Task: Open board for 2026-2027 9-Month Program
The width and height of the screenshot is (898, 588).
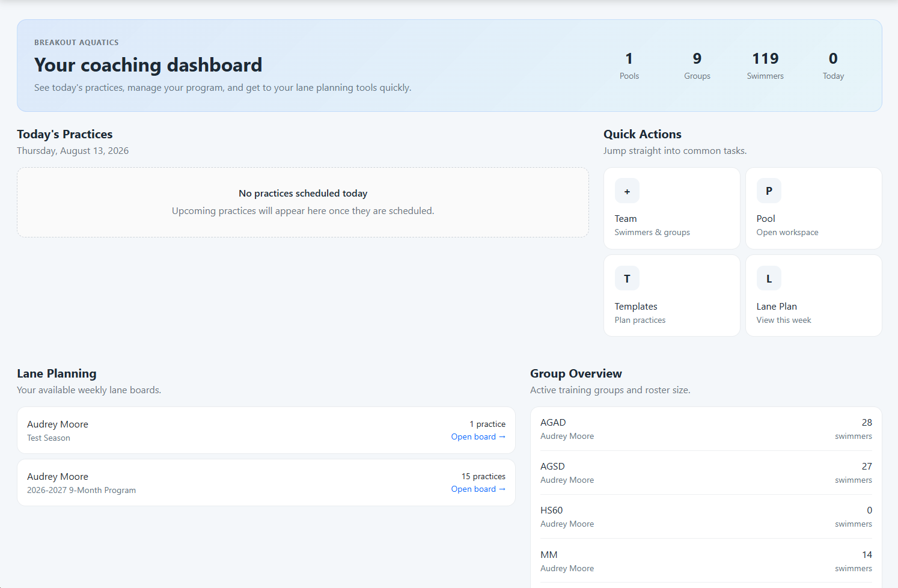Action: [x=478, y=489]
